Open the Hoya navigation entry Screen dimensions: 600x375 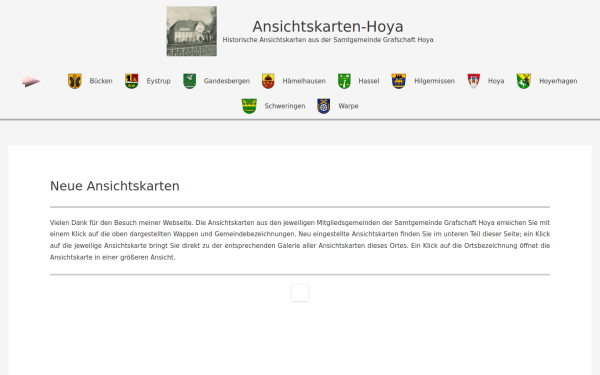pos(496,81)
